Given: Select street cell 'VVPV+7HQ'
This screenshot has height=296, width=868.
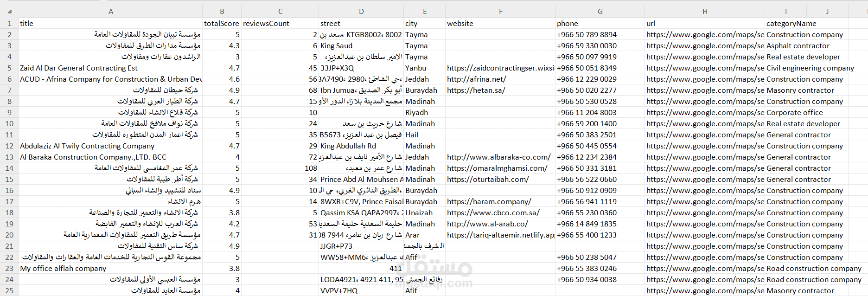Looking at the screenshot, I should pyautogui.click(x=361, y=290).
